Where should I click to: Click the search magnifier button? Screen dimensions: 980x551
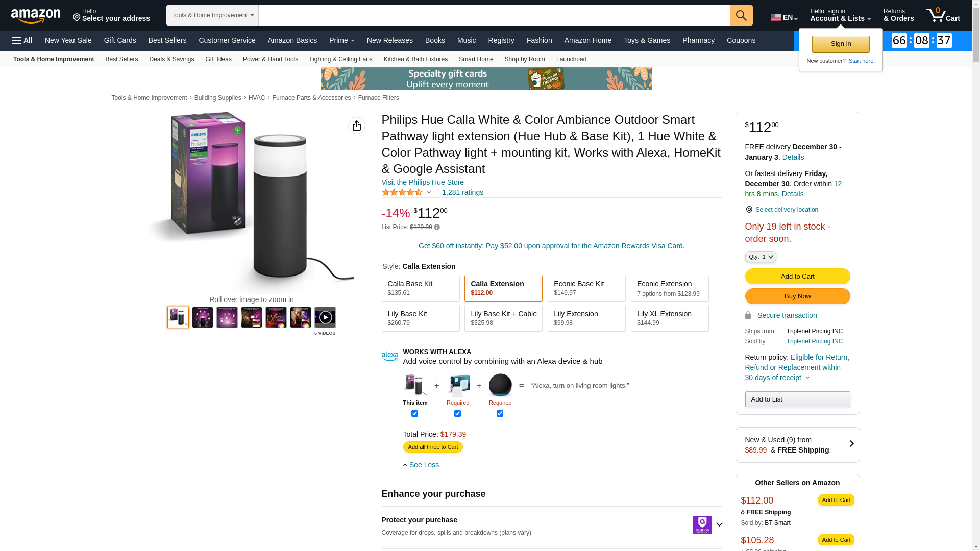click(741, 15)
